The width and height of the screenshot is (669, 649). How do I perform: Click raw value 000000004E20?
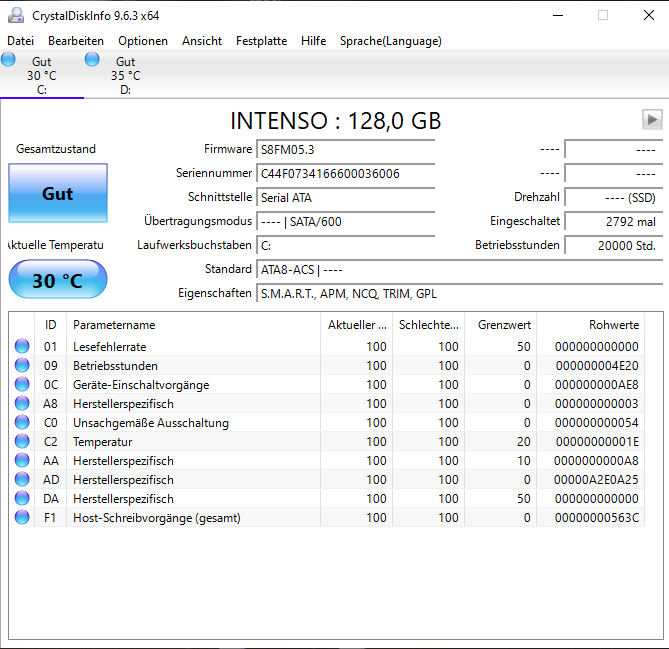tap(597, 366)
